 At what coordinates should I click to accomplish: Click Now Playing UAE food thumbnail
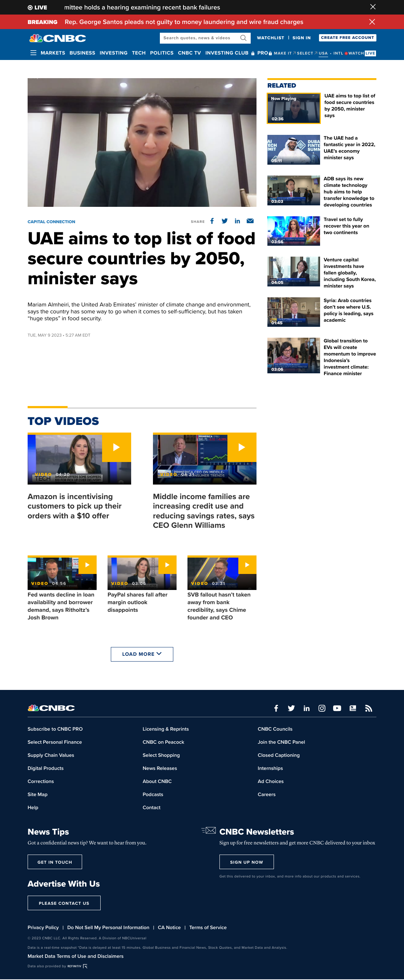[x=294, y=108]
